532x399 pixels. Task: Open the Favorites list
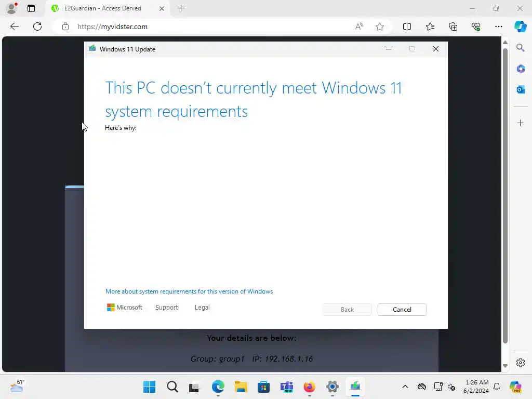tap(430, 26)
